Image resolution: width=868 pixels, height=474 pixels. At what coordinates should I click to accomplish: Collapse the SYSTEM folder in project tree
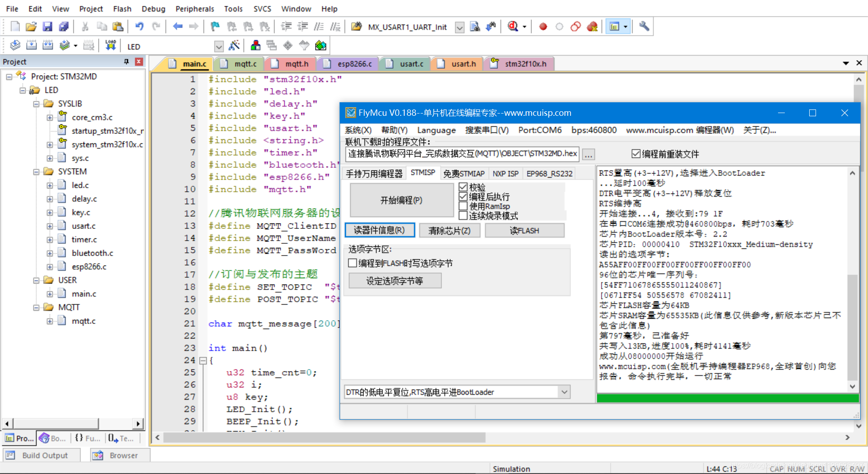36,172
